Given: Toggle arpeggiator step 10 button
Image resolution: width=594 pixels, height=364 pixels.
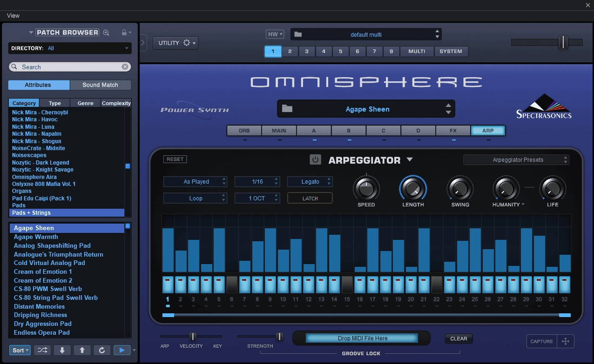Looking at the screenshot, I should 283,285.
